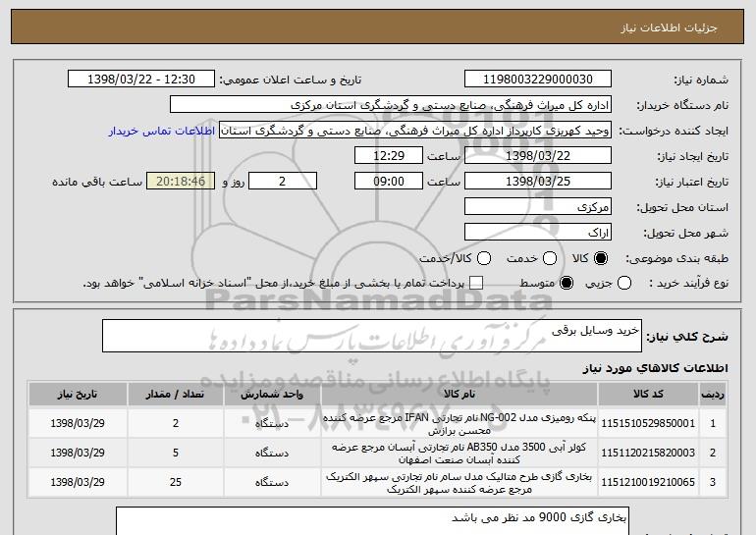Click the need date in row 1
This screenshot has width=756, height=535.
pyautogui.click(x=78, y=424)
